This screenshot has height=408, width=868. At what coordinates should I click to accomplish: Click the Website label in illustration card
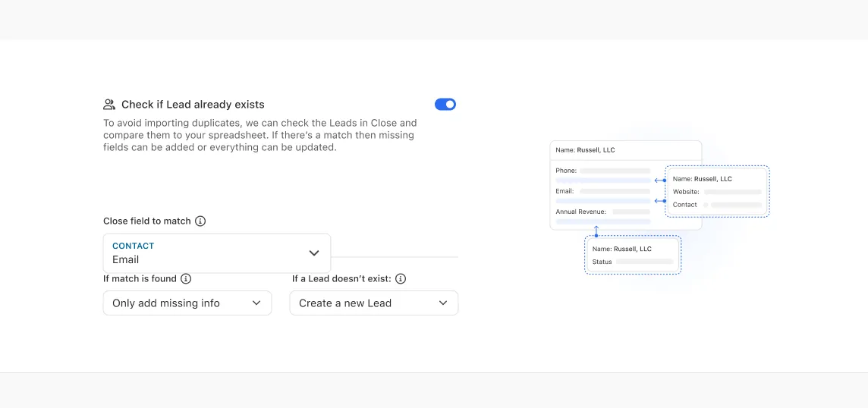(686, 192)
